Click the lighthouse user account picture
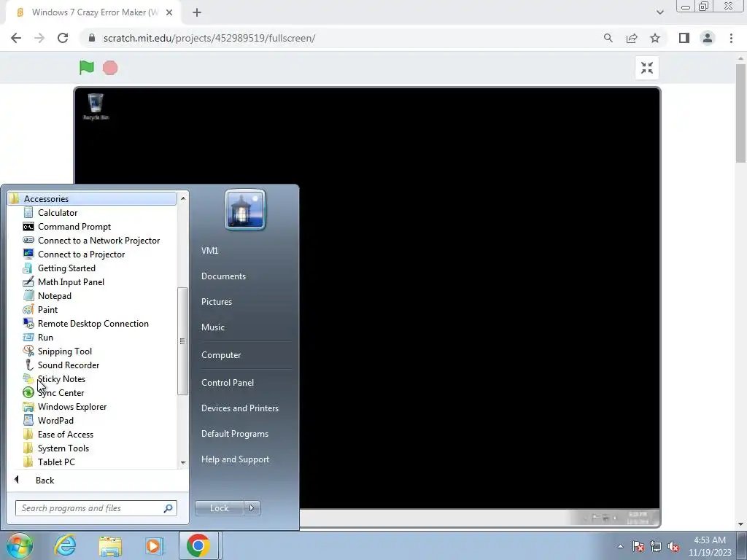 [x=245, y=209]
